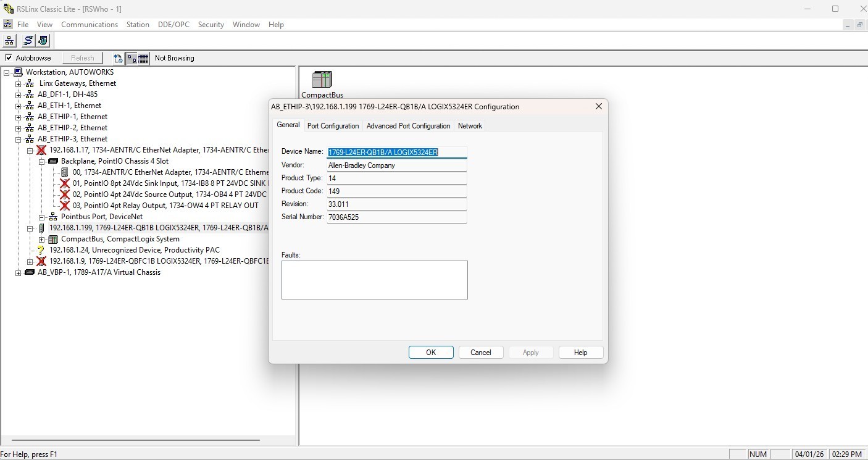Select the large CompactBus icon in right pane
868x460 pixels.
322,80
